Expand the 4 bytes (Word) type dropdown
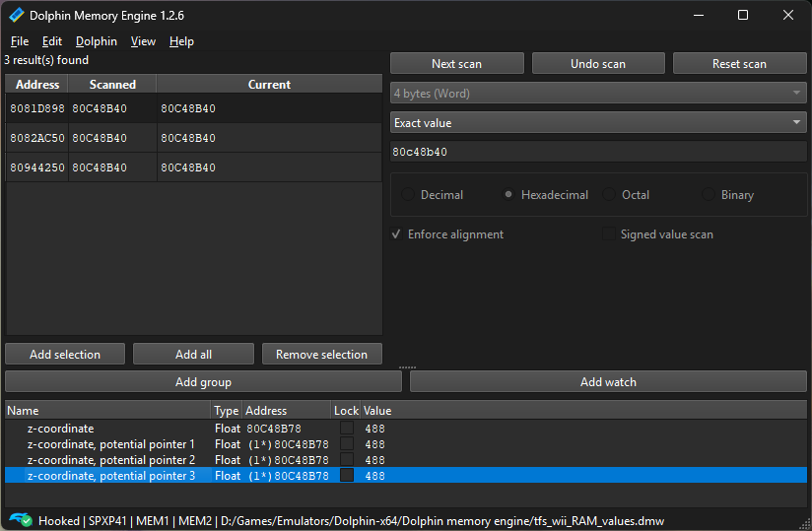 598,94
